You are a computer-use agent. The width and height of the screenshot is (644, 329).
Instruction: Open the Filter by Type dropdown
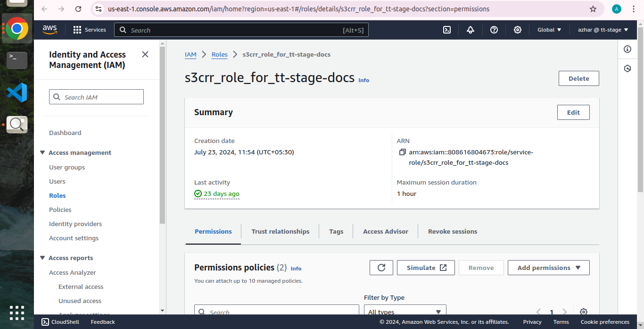tap(405, 312)
